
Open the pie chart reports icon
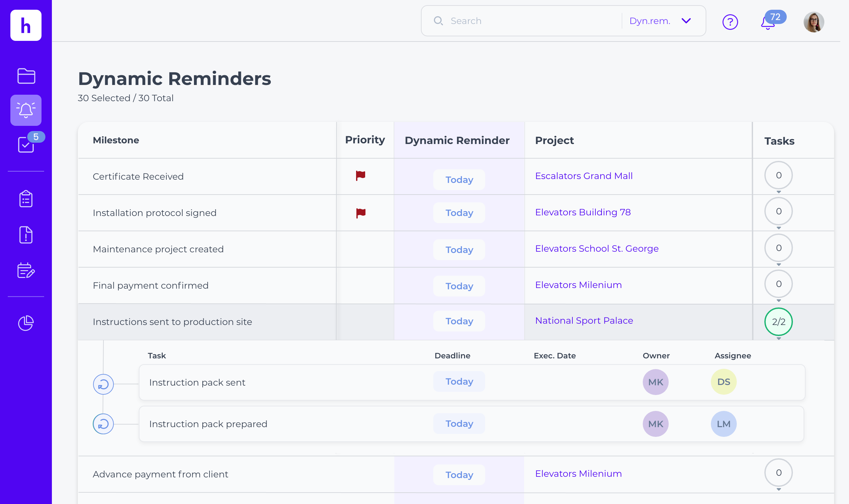[x=26, y=323]
